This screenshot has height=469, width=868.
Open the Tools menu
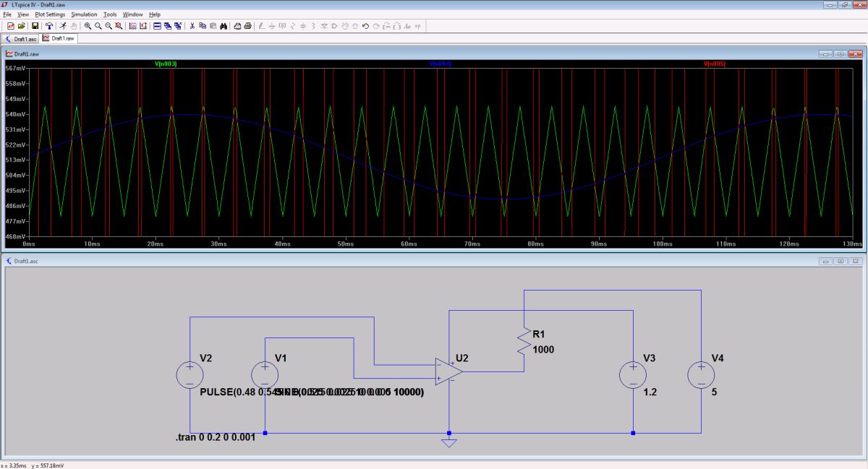pyautogui.click(x=110, y=14)
